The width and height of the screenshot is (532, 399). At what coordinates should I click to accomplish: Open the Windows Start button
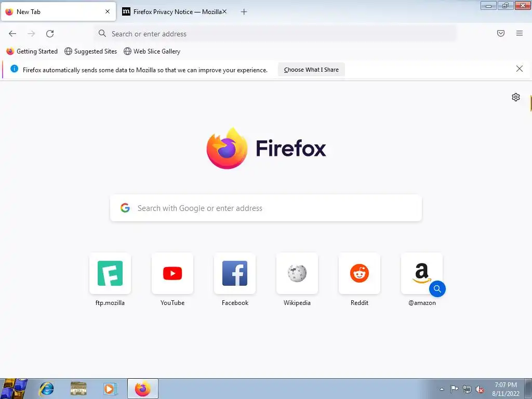(14, 389)
